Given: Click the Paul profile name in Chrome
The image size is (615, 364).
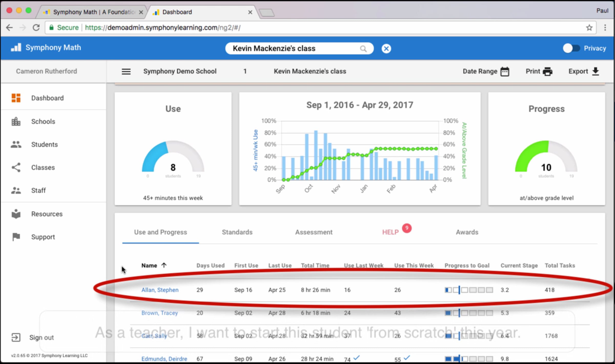Looking at the screenshot, I should pos(602,11).
